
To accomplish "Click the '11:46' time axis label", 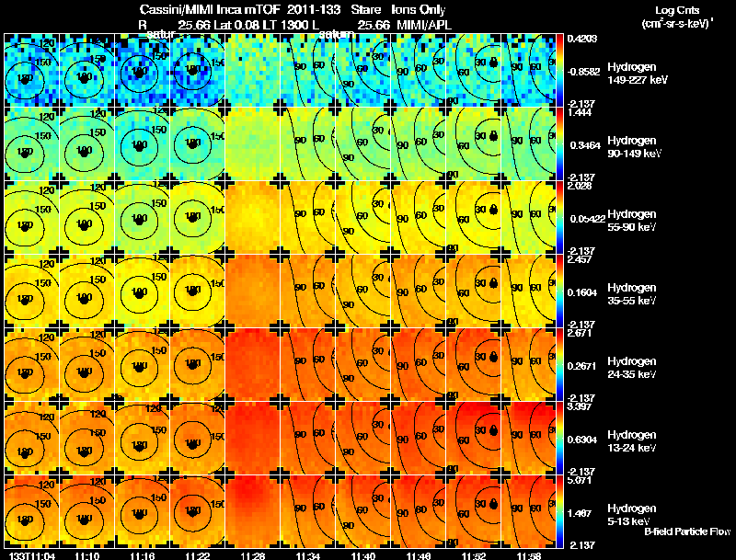I will click(x=419, y=555).
